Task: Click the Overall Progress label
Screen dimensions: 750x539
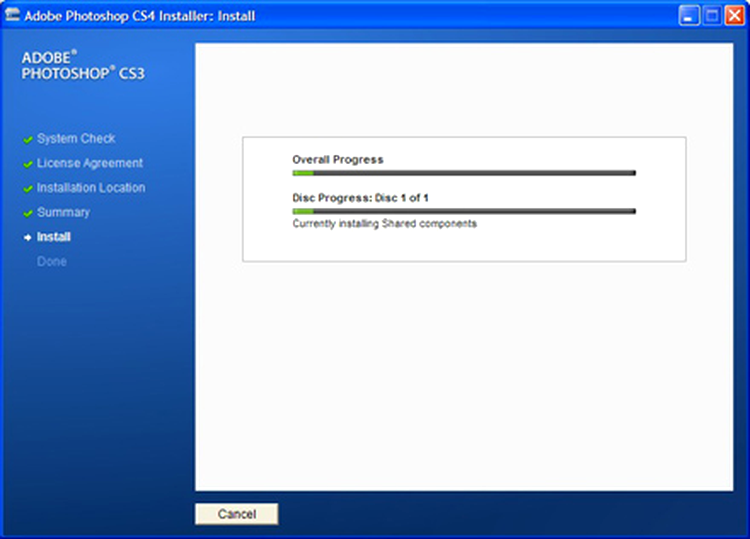Action: (338, 160)
